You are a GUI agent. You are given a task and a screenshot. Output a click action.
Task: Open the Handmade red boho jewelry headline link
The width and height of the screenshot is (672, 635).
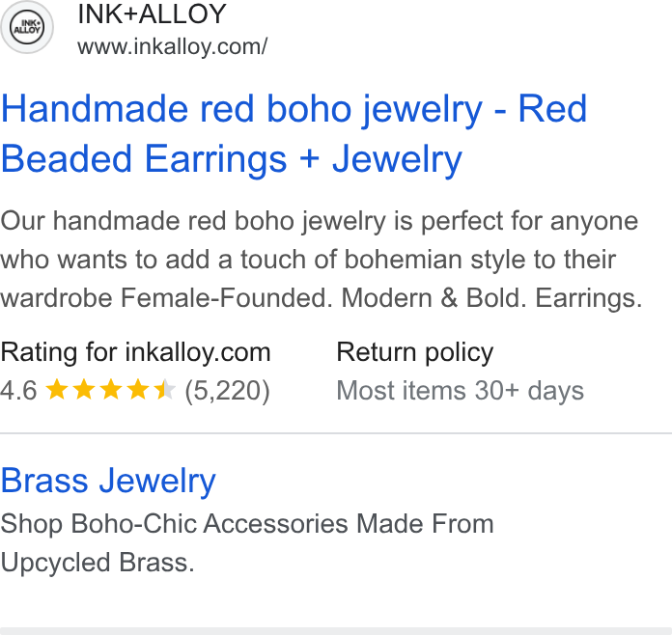click(294, 134)
